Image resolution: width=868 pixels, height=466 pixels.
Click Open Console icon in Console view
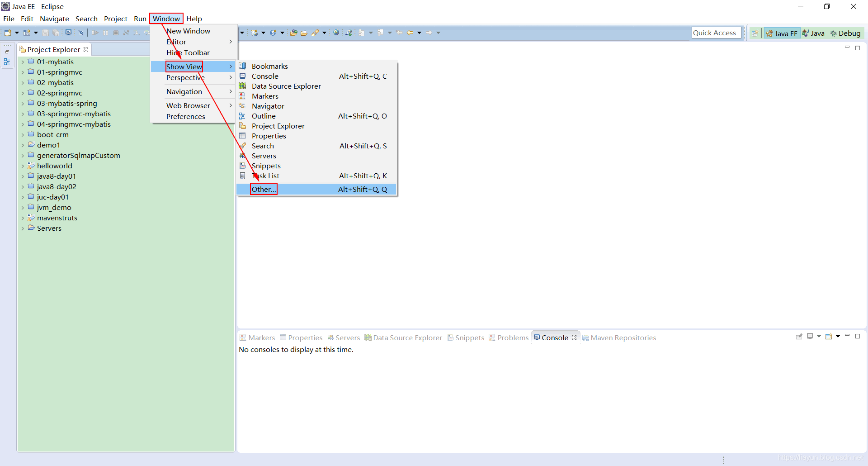[x=829, y=336]
